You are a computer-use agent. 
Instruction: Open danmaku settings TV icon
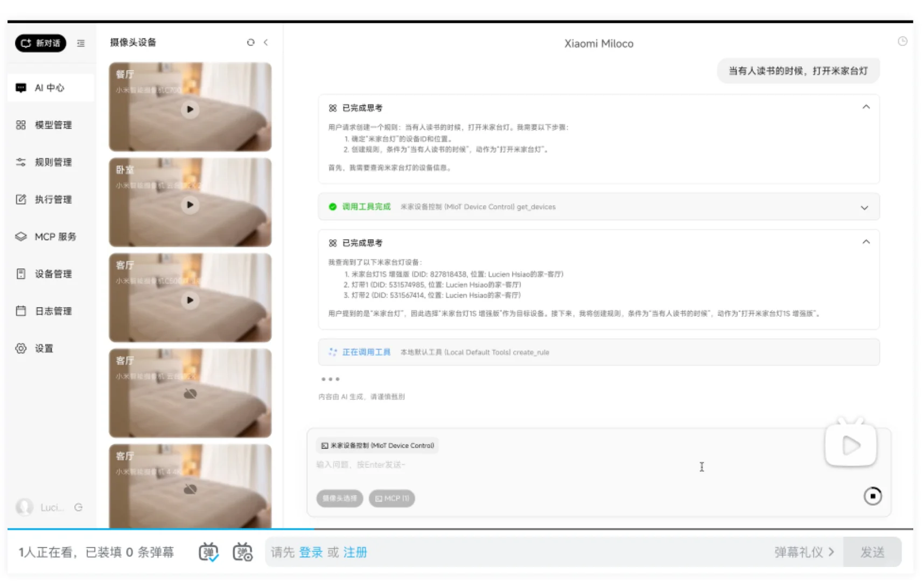tap(243, 551)
